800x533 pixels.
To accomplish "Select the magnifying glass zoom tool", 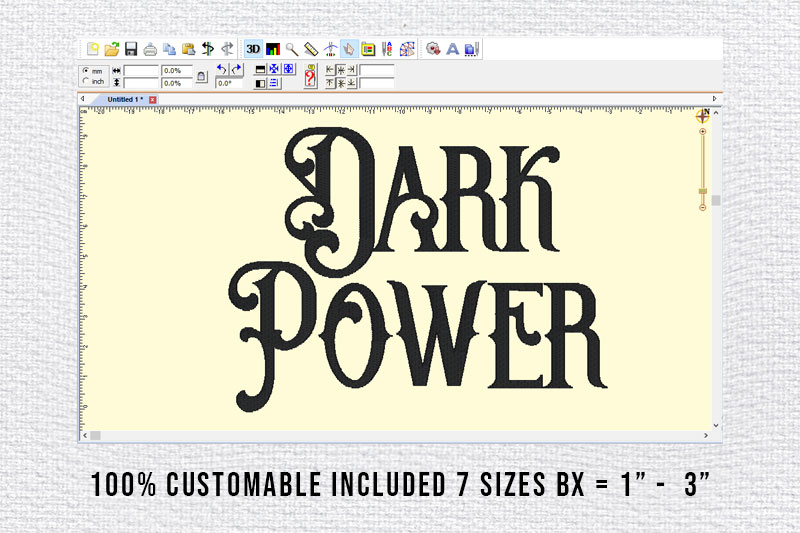I will (292, 49).
